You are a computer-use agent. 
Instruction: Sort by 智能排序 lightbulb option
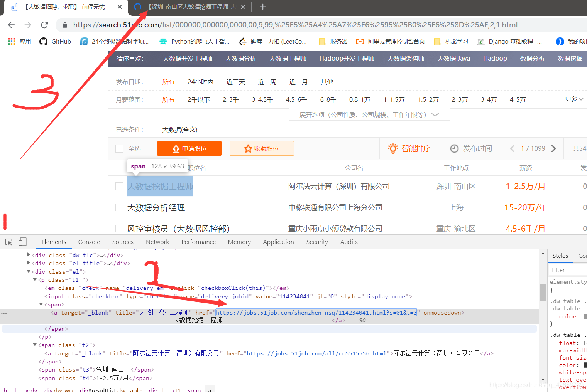[x=409, y=148]
